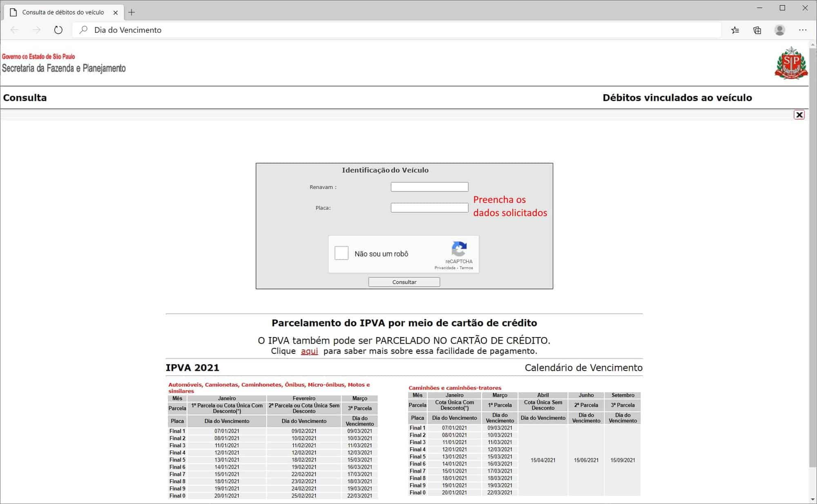Open browser settings via ellipsis icon
Image resolution: width=817 pixels, height=504 pixels.
[x=803, y=30]
